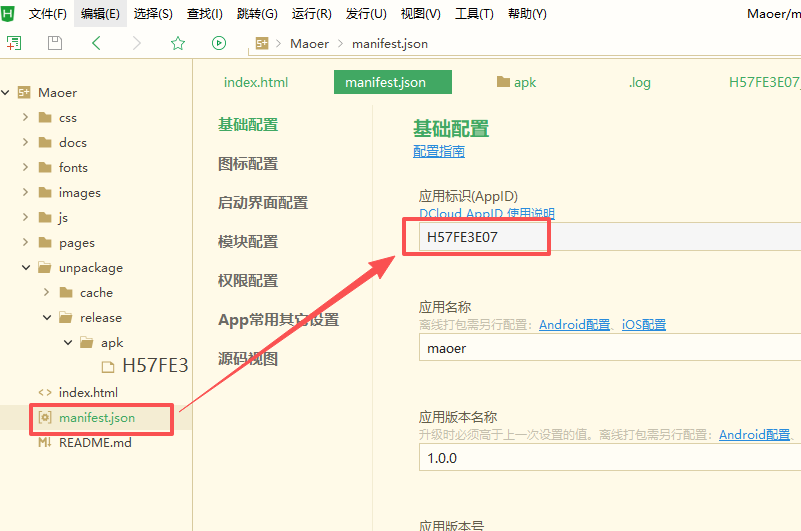The width and height of the screenshot is (801, 531).
Task: Click the run play icon in toolbar
Action: [219, 43]
